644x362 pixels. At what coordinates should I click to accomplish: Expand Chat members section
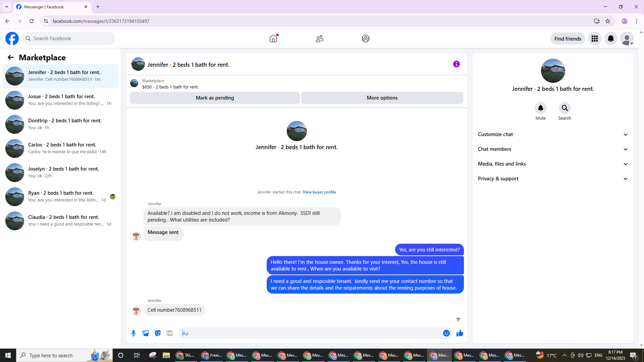point(553,149)
